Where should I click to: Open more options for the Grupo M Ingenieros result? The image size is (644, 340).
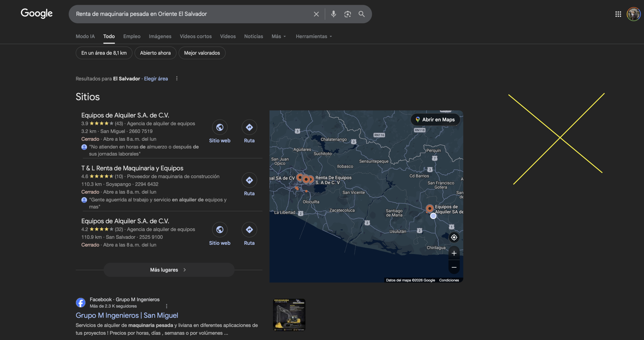click(167, 306)
